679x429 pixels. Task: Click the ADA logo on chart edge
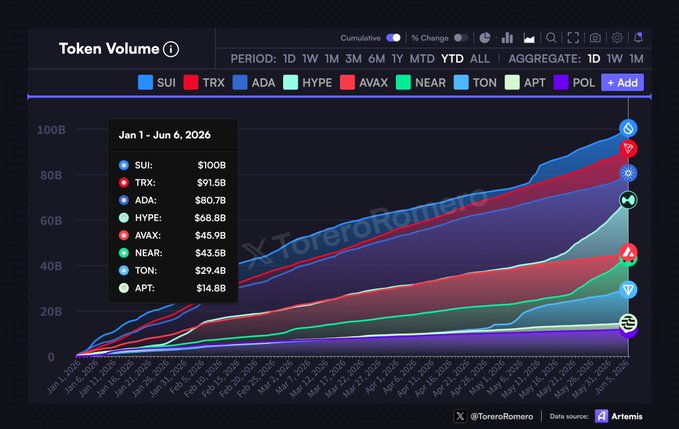point(628,173)
